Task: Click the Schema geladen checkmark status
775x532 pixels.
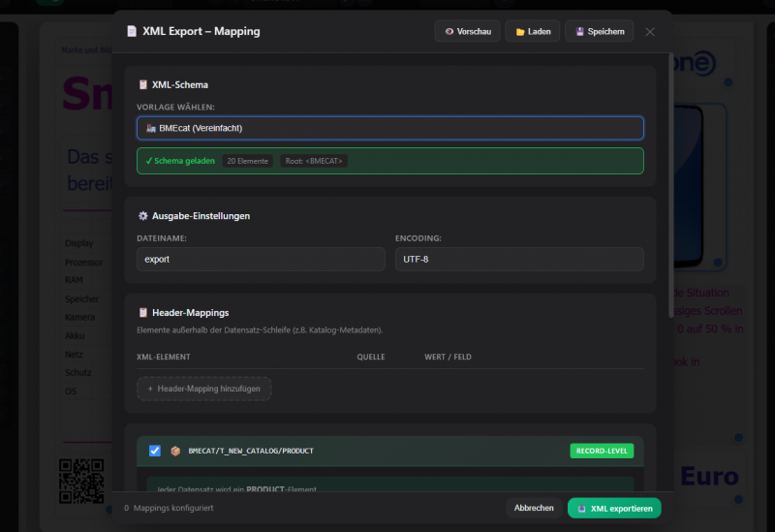Action: click(180, 161)
